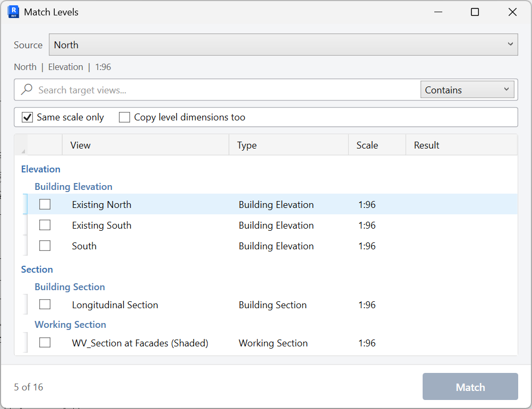Sort by the Type column header
Image resolution: width=532 pixels, height=409 pixels.
point(289,145)
